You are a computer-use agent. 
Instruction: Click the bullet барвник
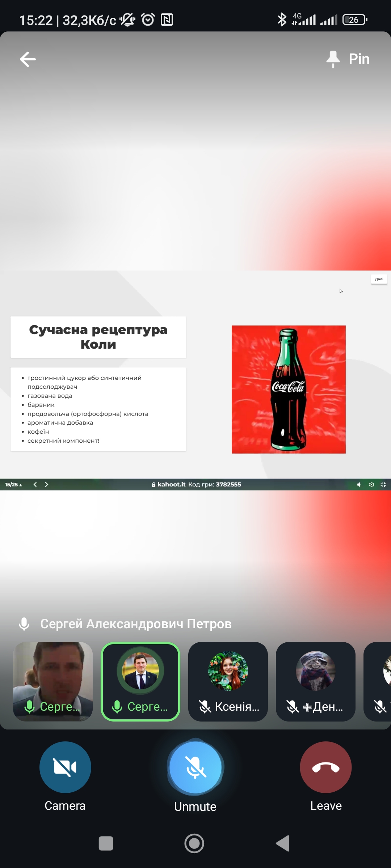(x=41, y=405)
